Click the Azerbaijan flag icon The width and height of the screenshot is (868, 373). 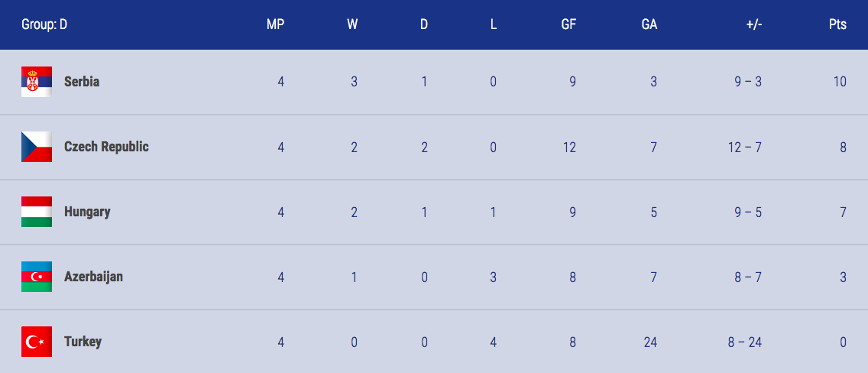[x=37, y=277]
